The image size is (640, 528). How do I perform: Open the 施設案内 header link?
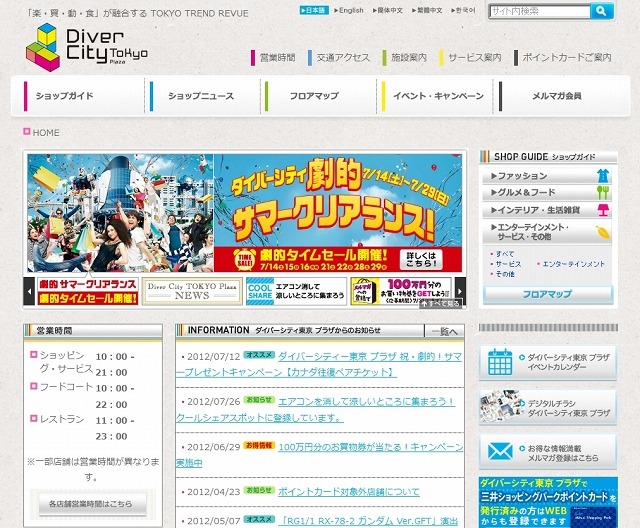[405, 58]
